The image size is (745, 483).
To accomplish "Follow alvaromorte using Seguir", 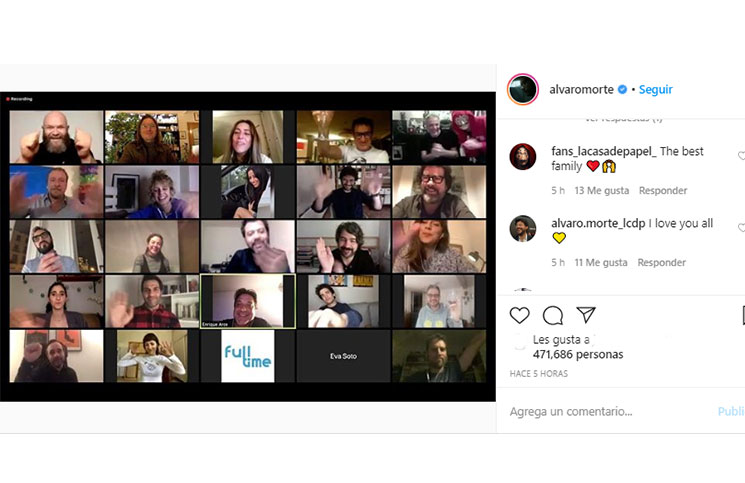I will point(656,89).
